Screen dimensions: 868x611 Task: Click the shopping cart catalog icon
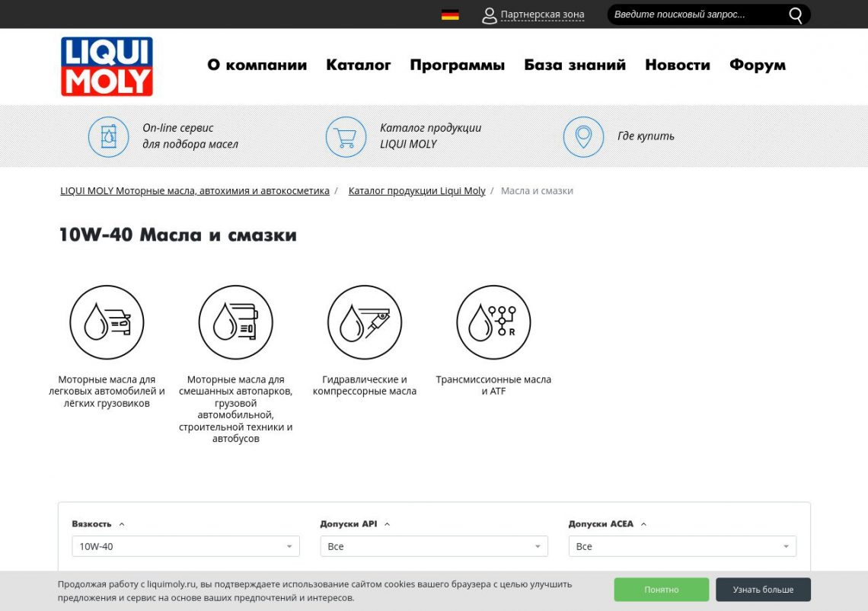tap(346, 137)
